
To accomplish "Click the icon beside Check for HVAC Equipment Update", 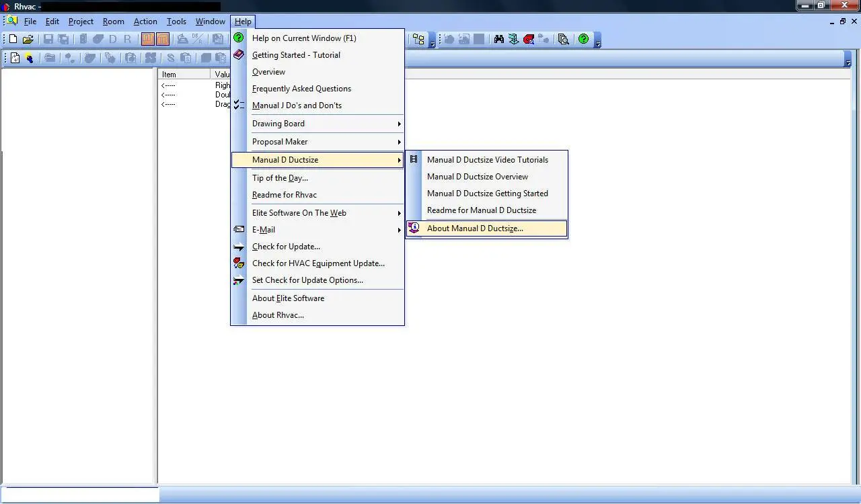I will 239,263.
